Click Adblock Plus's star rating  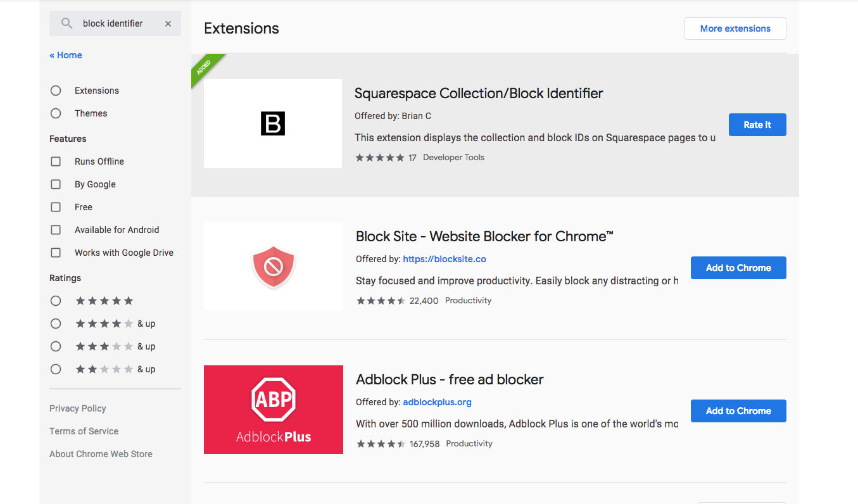(x=381, y=444)
